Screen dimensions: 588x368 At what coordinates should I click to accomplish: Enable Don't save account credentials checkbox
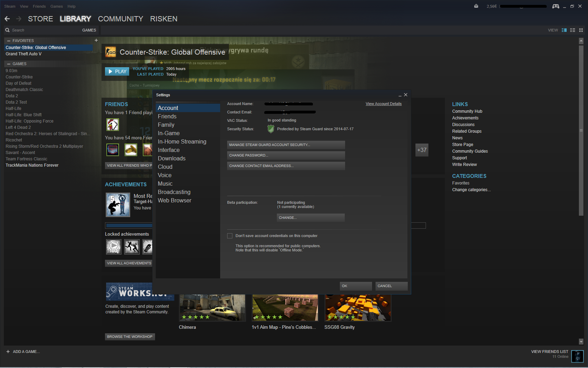(230, 236)
